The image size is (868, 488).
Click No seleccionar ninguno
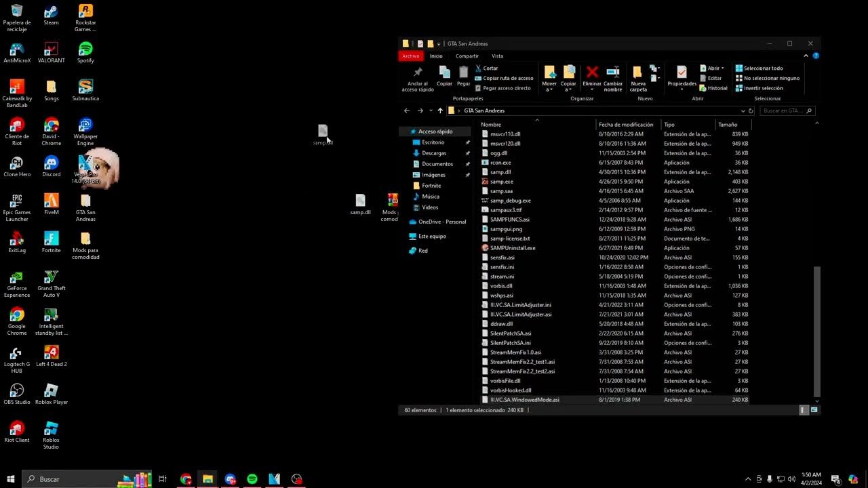[767, 78]
